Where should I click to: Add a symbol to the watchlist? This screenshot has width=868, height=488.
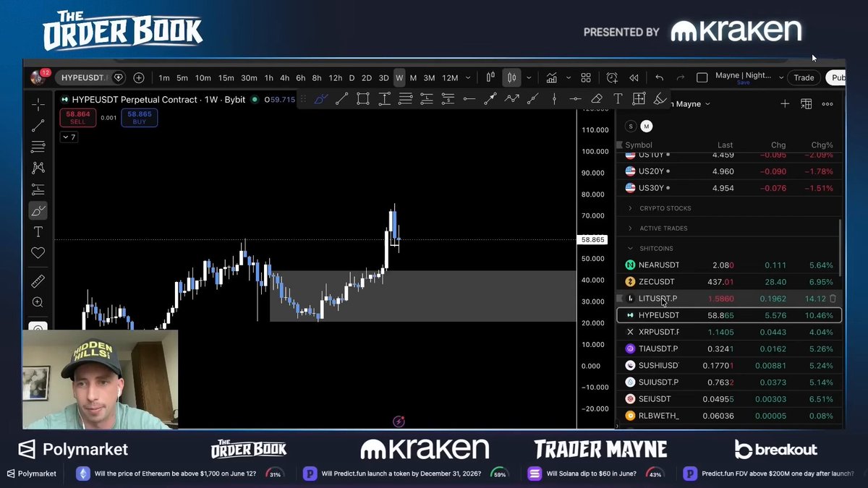pyautogui.click(x=785, y=104)
